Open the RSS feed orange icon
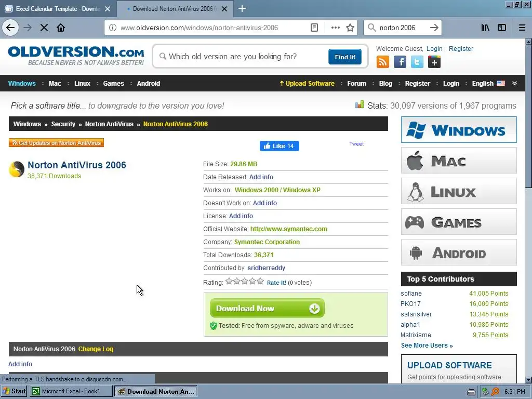Viewport: 532px width, 399px height. coord(383,62)
